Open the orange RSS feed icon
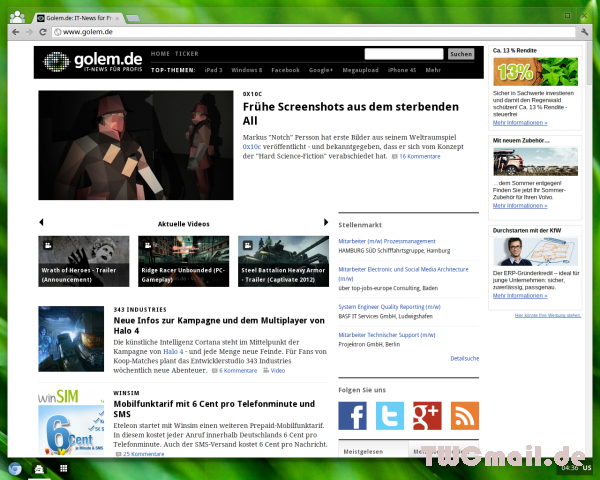This screenshot has width=600, height=480. [465, 415]
